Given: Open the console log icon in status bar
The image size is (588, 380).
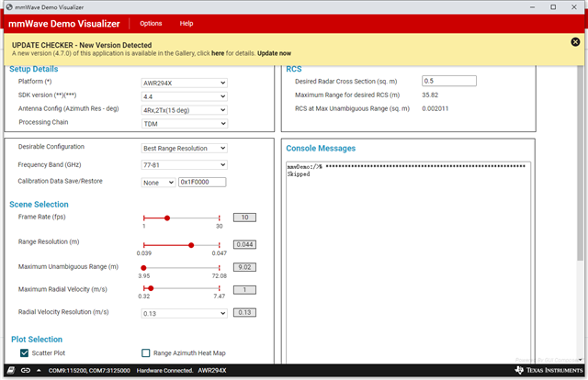Looking at the screenshot, I should [11, 370].
